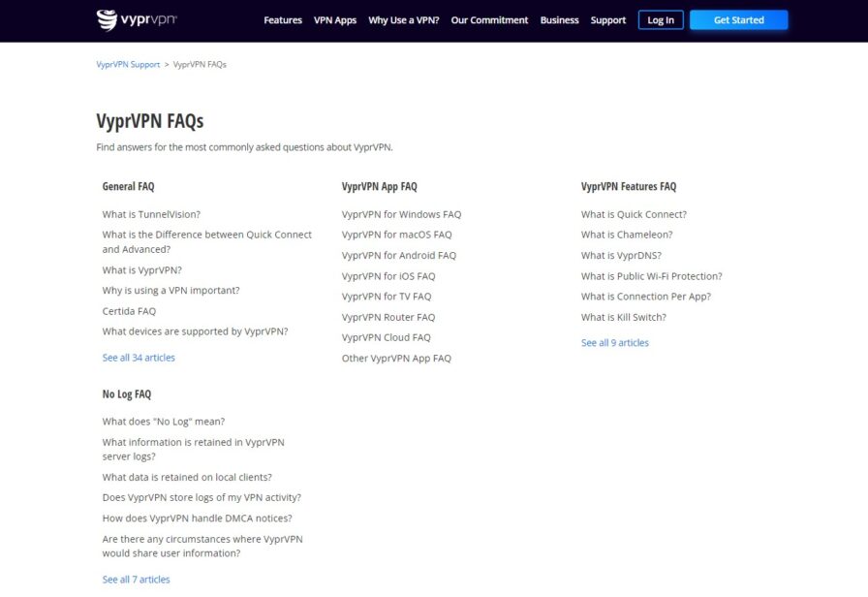This screenshot has height=597, width=868.
Task: Open VyprVPN Router FAQ link
Action: pos(388,317)
